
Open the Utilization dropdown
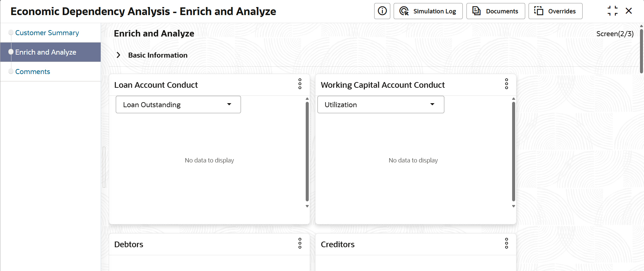coord(381,105)
